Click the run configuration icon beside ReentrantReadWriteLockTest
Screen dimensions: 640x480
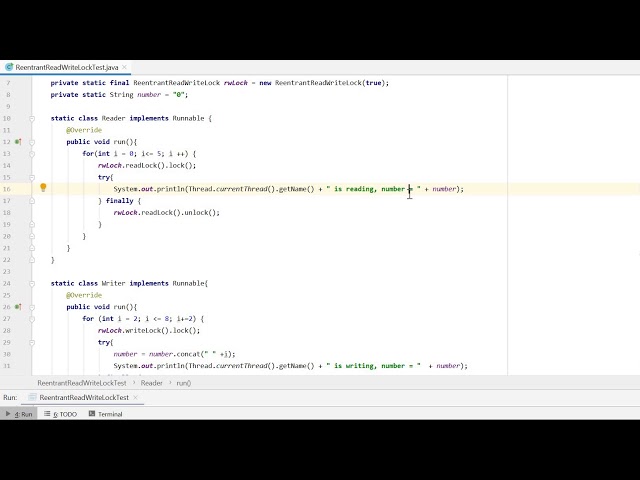[32, 397]
